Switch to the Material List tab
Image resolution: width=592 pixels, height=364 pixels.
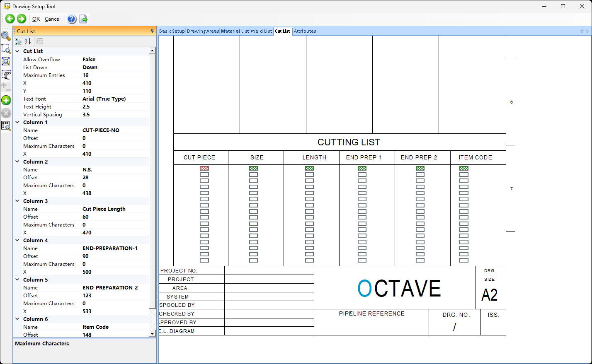[x=235, y=31]
